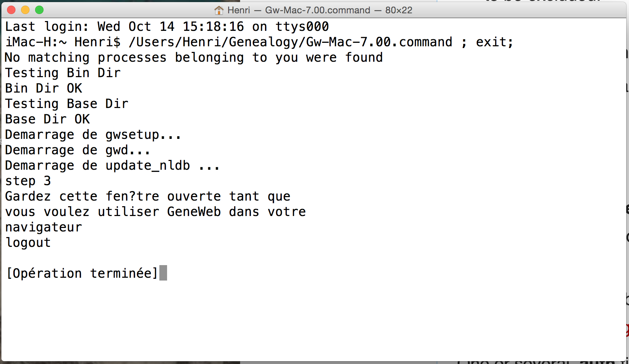Minimize the Terminal window with yellow button
Viewport: 629px width, 364px height.
(25, 10)
